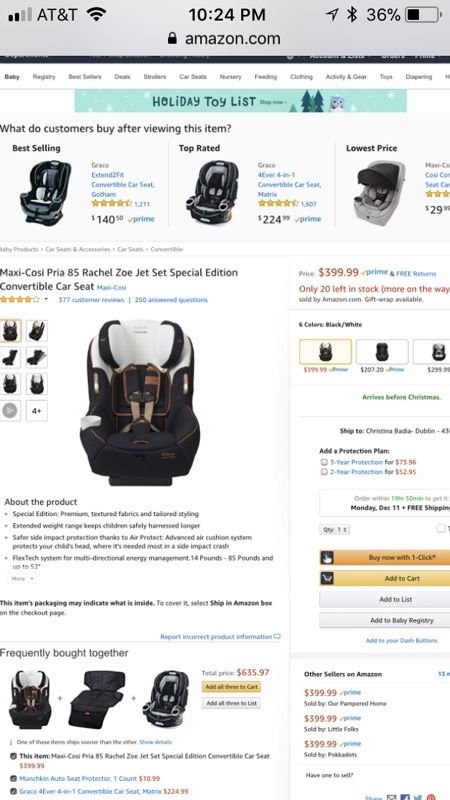This screenshot has width=450, height=800.
Task: Expand star rating breakdown arrow
Action: pos(46,299)
